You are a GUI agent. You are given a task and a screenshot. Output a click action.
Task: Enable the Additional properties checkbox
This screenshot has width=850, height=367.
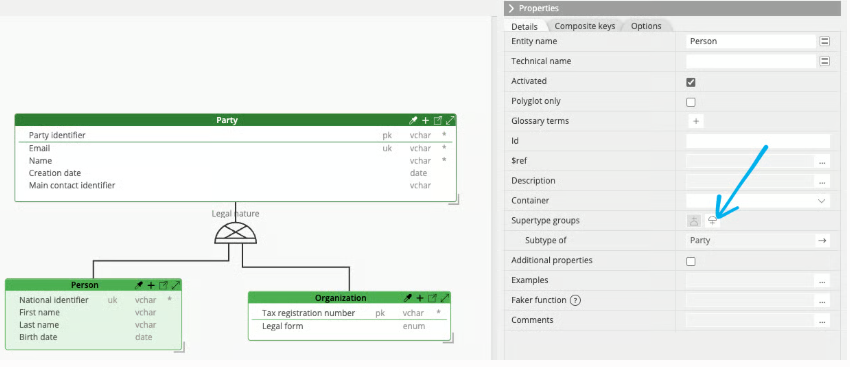[x=691, y=261]
